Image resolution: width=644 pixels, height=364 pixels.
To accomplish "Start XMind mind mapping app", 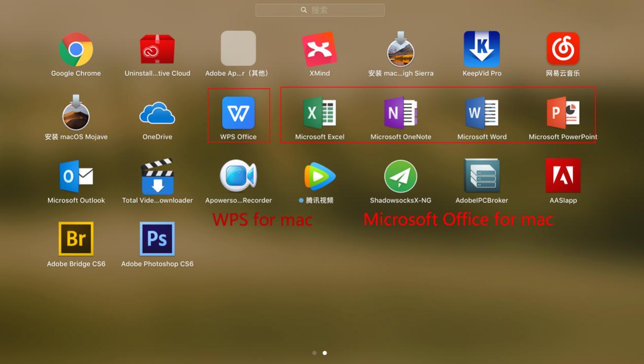I will (319, 48).
